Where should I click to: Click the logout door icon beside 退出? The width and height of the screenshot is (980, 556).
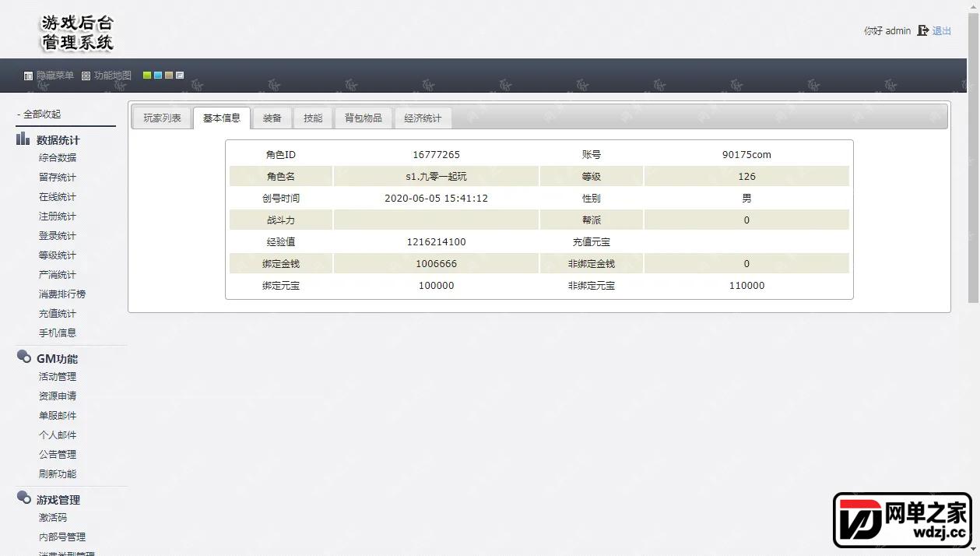point(922,30)
